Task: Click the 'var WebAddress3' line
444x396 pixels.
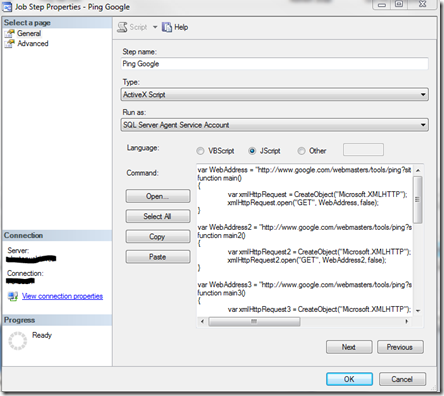Action: coord(304,285)
